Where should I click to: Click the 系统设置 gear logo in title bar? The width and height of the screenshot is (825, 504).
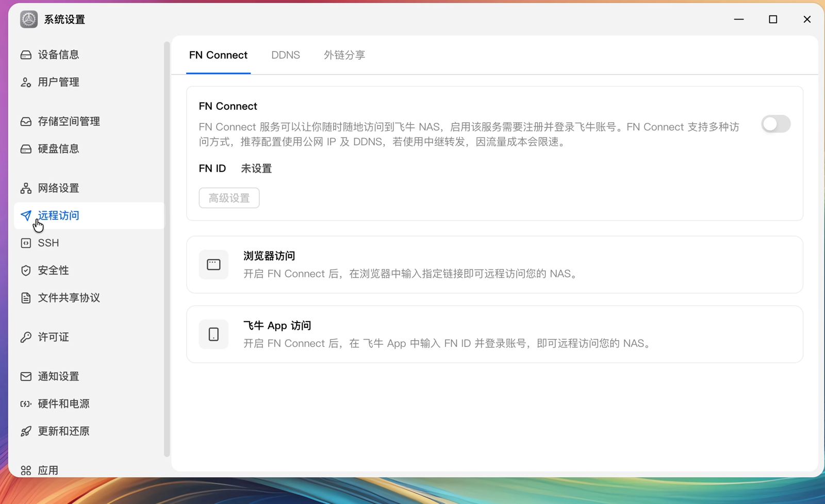tap(29, 19)
